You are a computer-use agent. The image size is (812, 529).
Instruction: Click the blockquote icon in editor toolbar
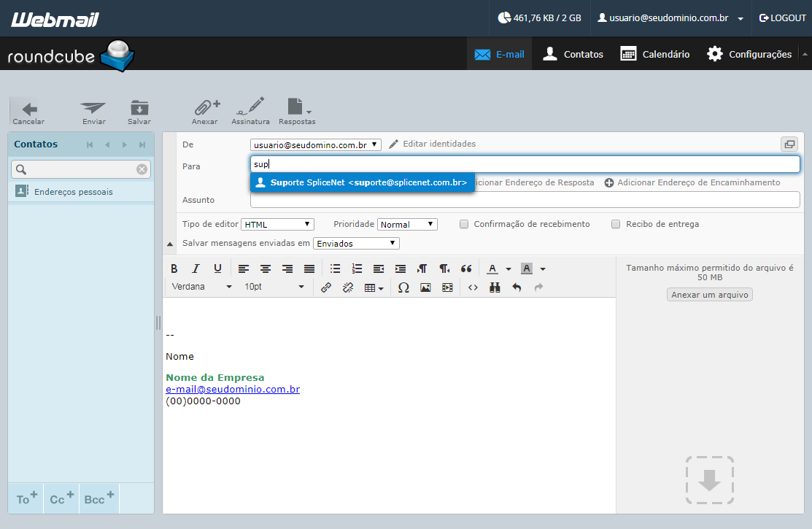(x=466, y=269)
